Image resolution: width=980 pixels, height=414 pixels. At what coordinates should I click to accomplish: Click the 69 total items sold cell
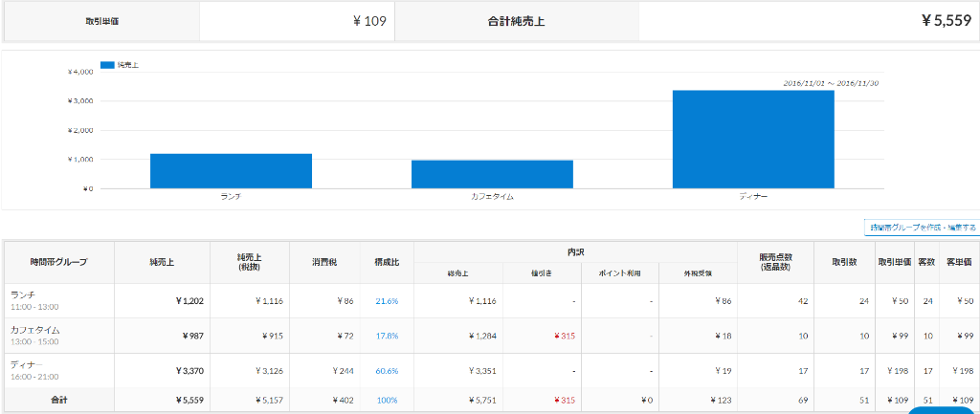pyautogui.click(x=803, y=400)
